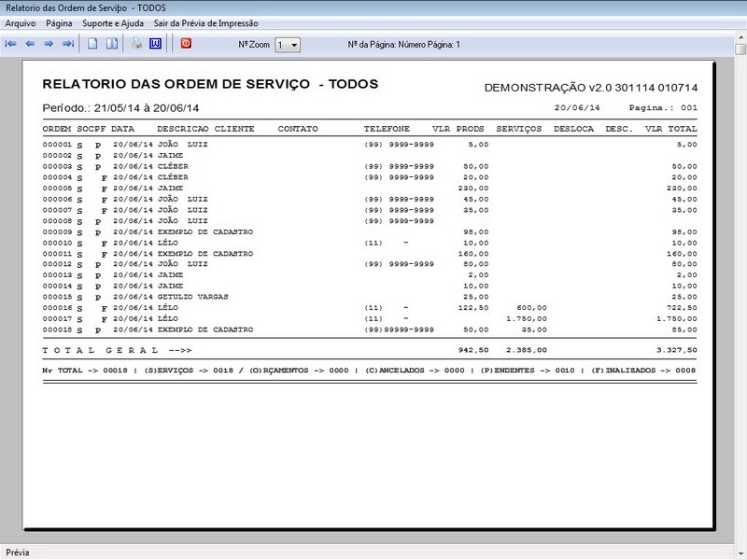Click the red exit preview icon
The height and width of the screenshot is (560, 747).
(186, 43)
